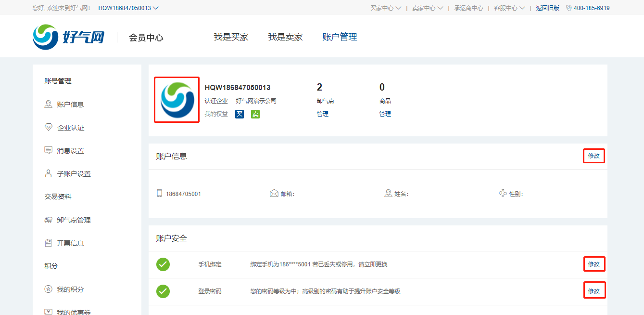
Task: Click the green 卖 rights badge
Action: pos(255,114)
